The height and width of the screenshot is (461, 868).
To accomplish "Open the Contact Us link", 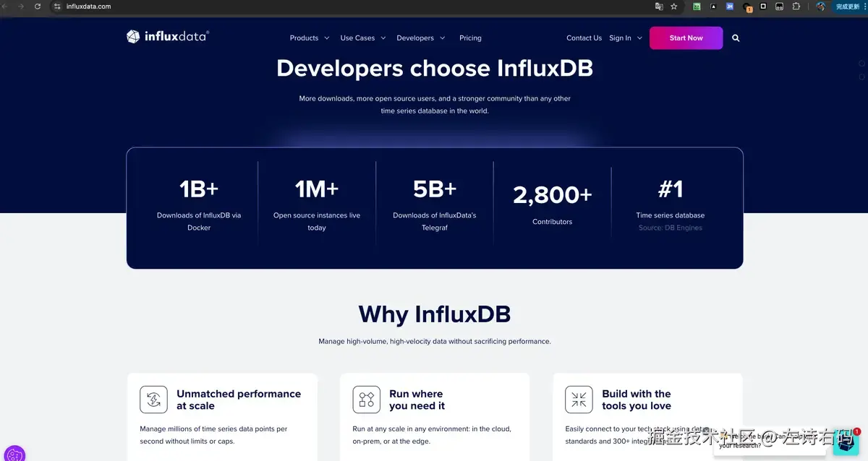I will pos(584,38).
